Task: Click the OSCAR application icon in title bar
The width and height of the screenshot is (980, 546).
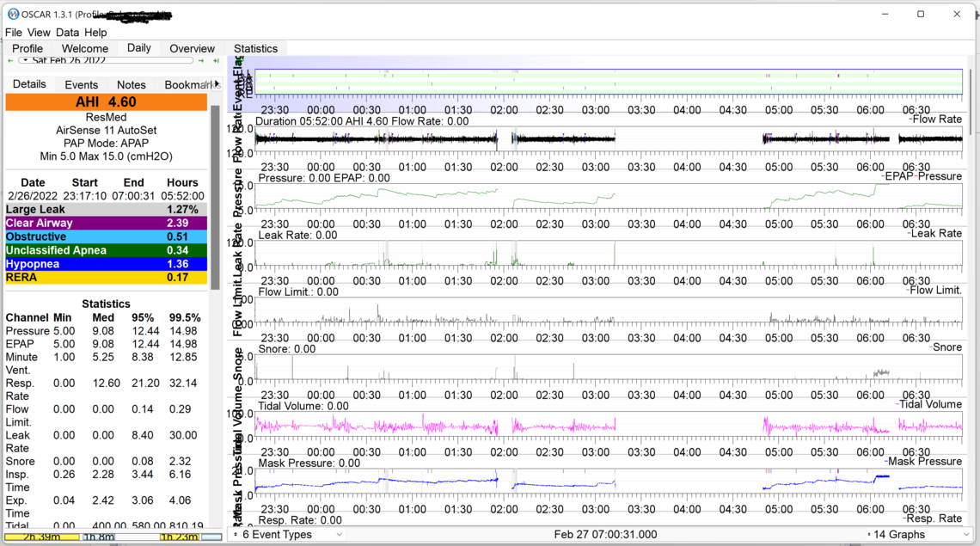Action: tap(13, 14)
